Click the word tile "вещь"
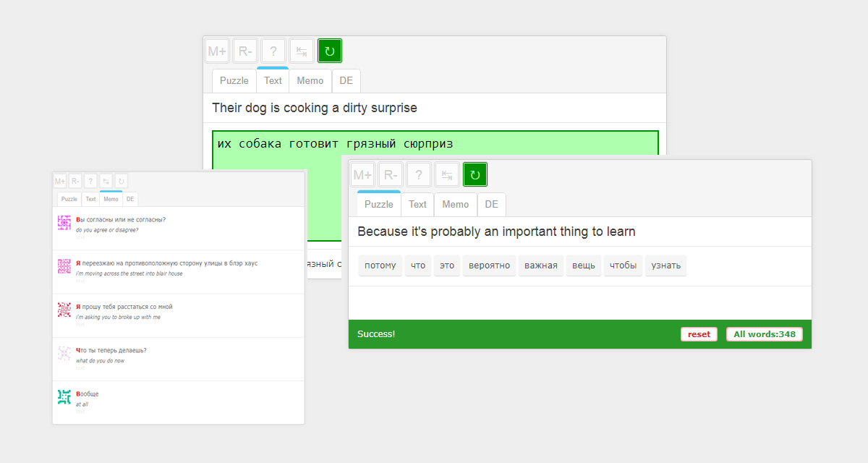This screenshot has width=868, height=463. pos(584,266)
